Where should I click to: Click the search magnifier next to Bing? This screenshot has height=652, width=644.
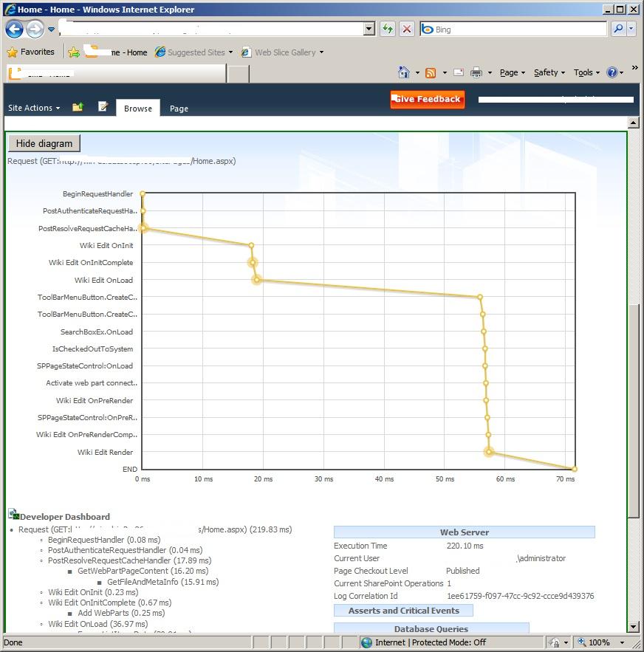tap(619, 29)
